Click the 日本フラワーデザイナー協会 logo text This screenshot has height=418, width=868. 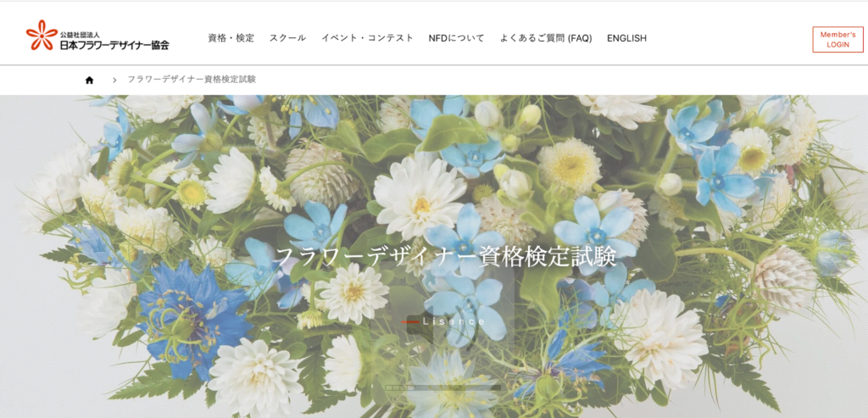(114, 45)
